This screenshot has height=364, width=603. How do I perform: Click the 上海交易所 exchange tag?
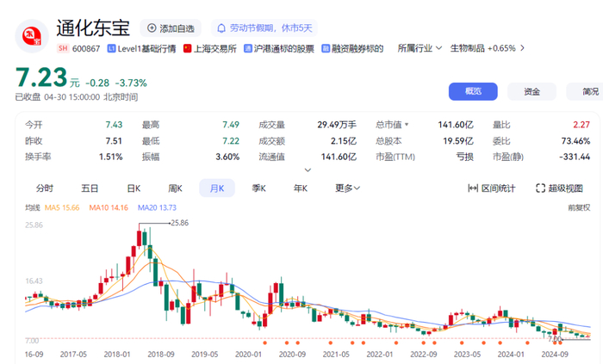coord(210,48)
